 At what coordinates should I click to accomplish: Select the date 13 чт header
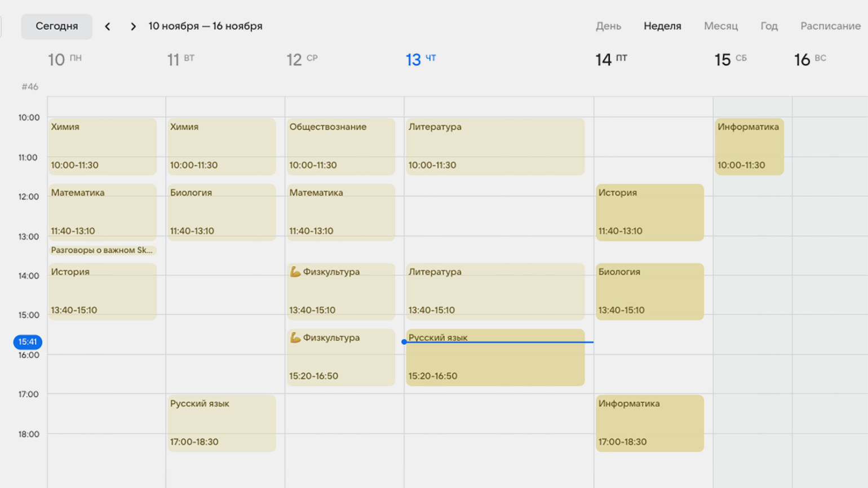pyautogui.click(x=420, y=59)
